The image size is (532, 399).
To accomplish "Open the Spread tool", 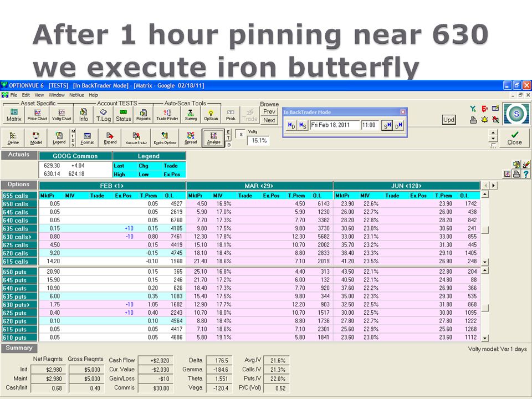I will click(x=190, y=138).
